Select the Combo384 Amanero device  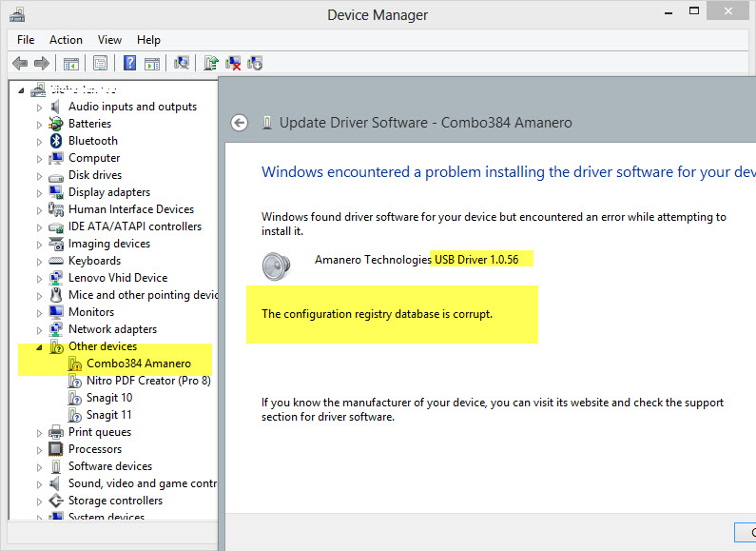(139, 364)
